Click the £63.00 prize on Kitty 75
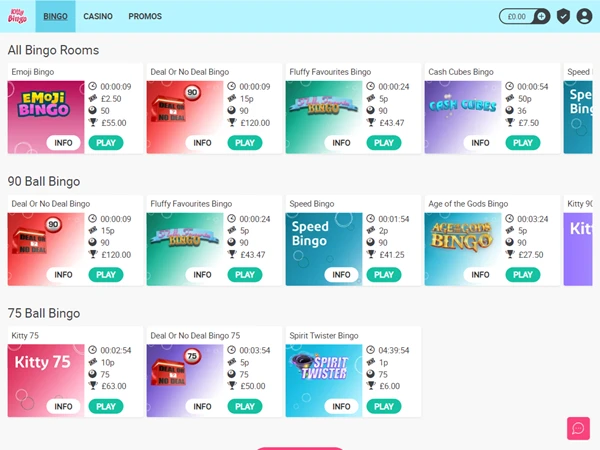Viewport: 600px width, 450px height. point(114,386)
